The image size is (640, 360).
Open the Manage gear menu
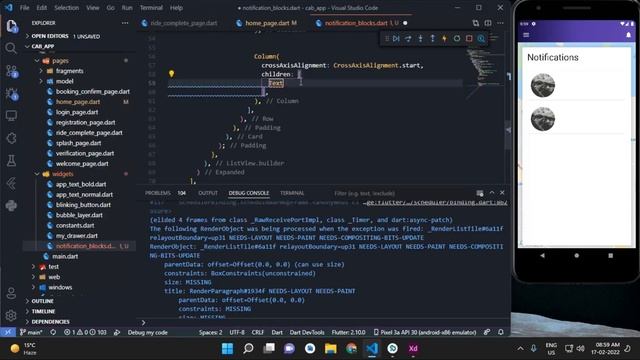click(x=11, y=315)
